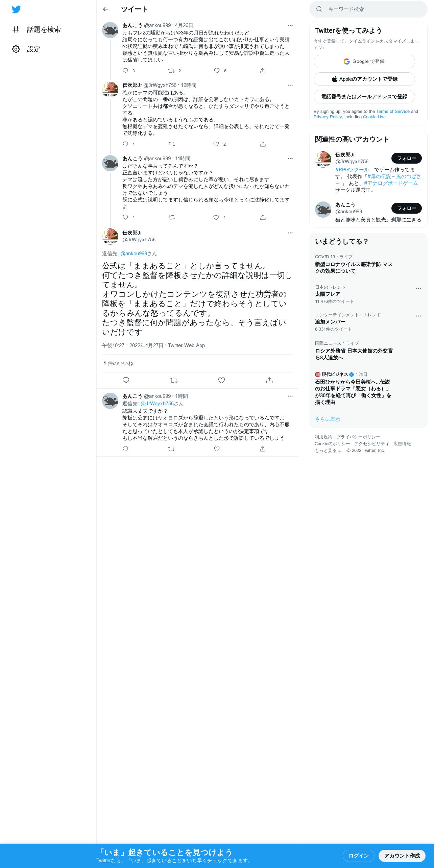The width and height of the screenshot is (434, 868).
Task: Open more menu for 追加メンバー trend
Action: pos(418,316)
